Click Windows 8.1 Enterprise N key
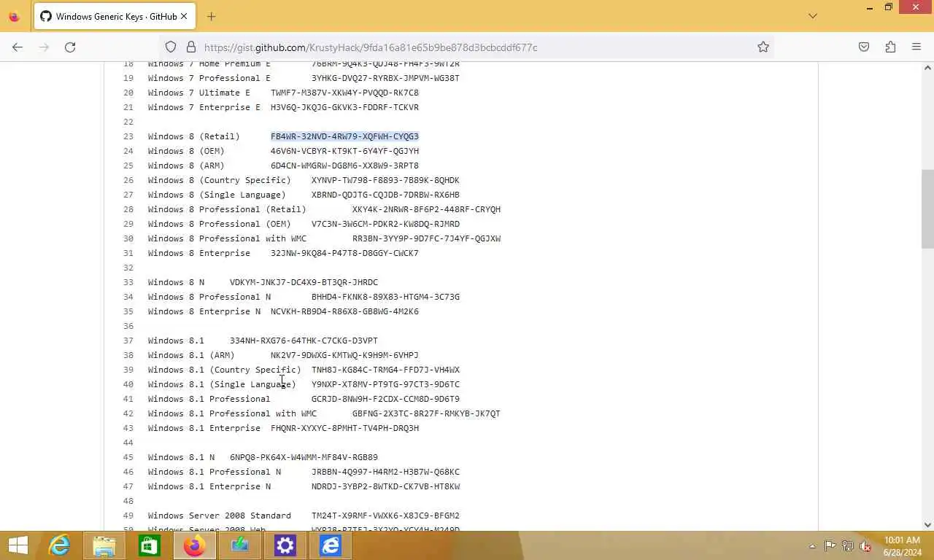 pos(385,486)
